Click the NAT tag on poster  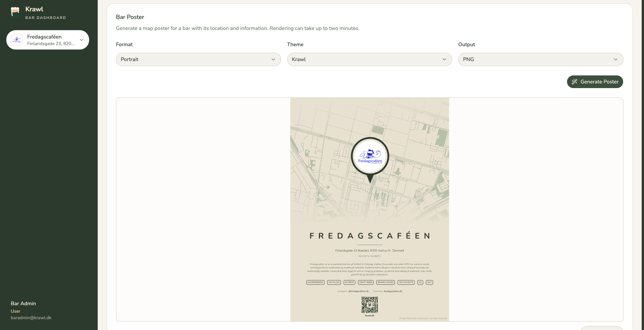coord(429,282)
